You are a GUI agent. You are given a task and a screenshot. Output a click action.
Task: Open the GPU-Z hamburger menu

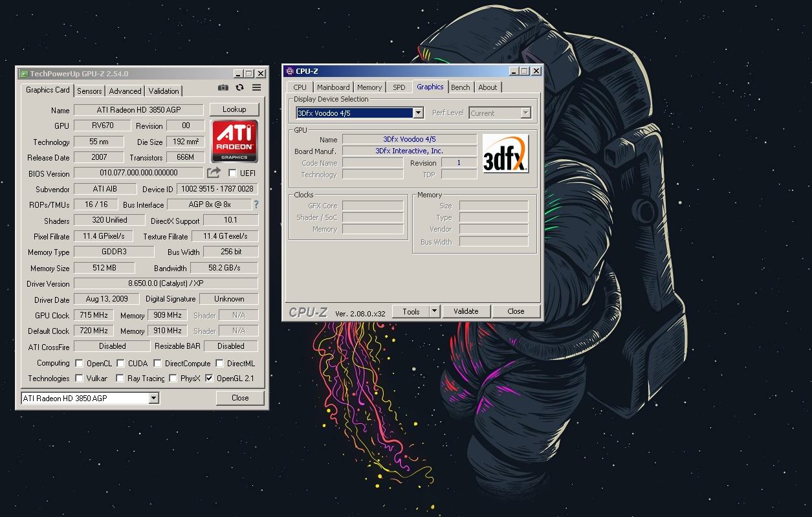pos(257,88)
